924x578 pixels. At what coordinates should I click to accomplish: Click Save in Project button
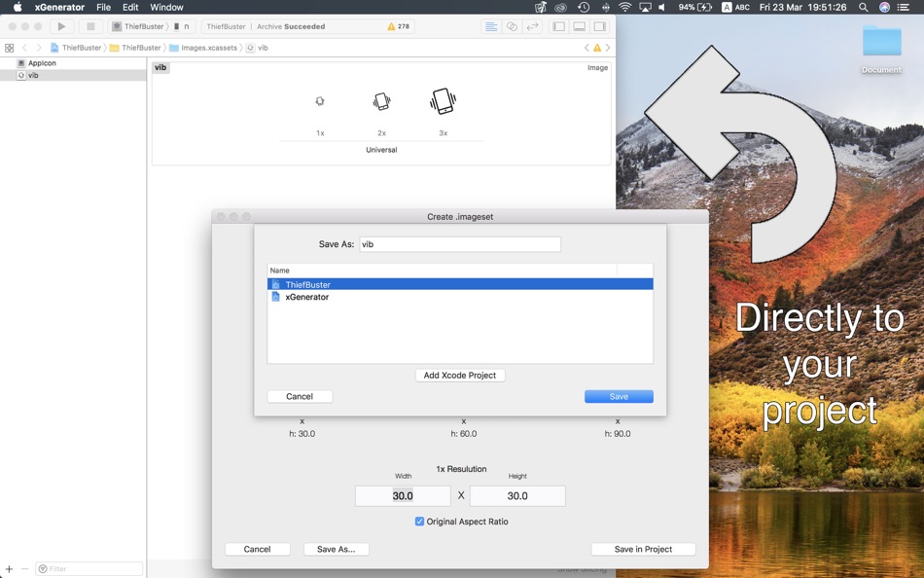644,549
